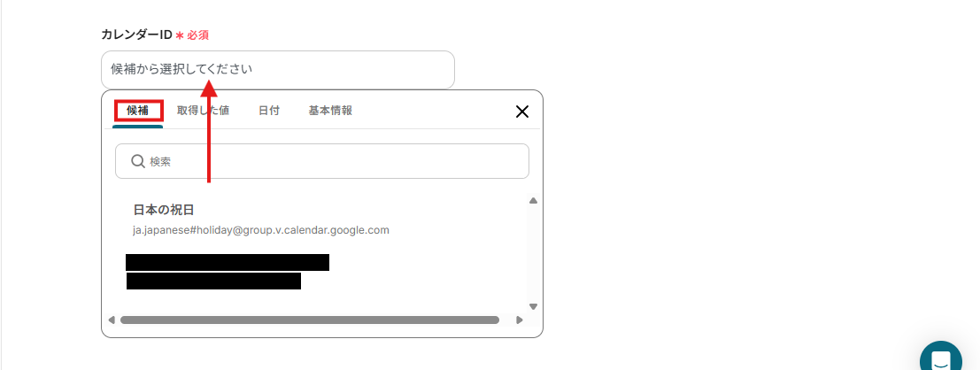The image size is (980, 370).
Task: Click the list scroll-down arrow
Action: 533,306
